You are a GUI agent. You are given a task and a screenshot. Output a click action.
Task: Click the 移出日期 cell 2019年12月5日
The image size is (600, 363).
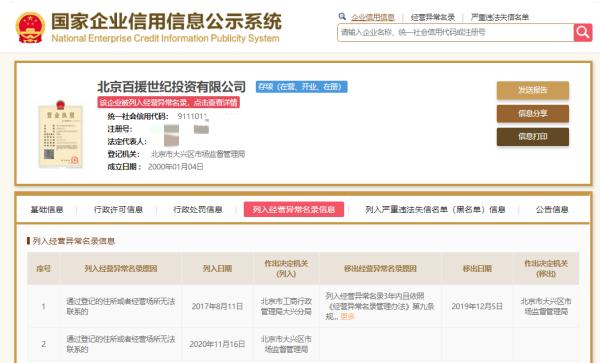(477, 306)
